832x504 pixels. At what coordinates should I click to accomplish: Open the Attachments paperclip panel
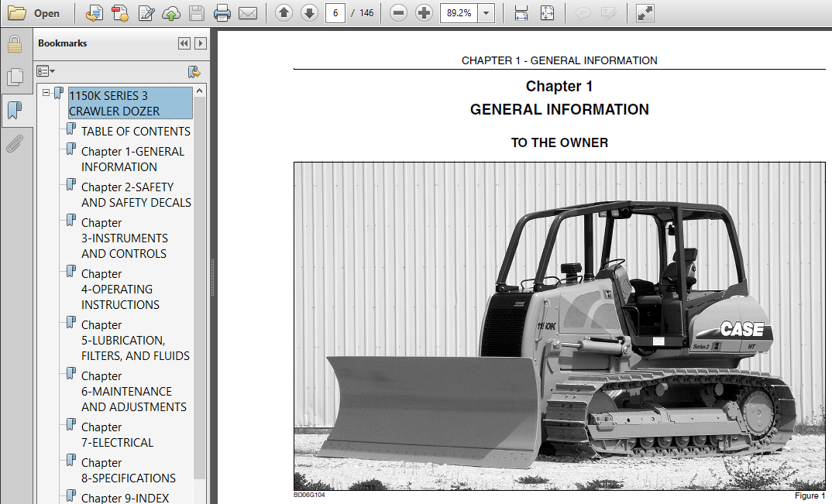pos(15,144)
